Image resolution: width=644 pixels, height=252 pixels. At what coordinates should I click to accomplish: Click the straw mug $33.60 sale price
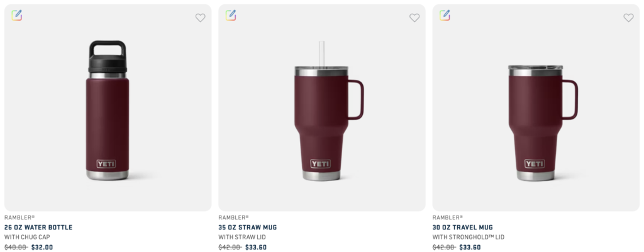(256, 247)
